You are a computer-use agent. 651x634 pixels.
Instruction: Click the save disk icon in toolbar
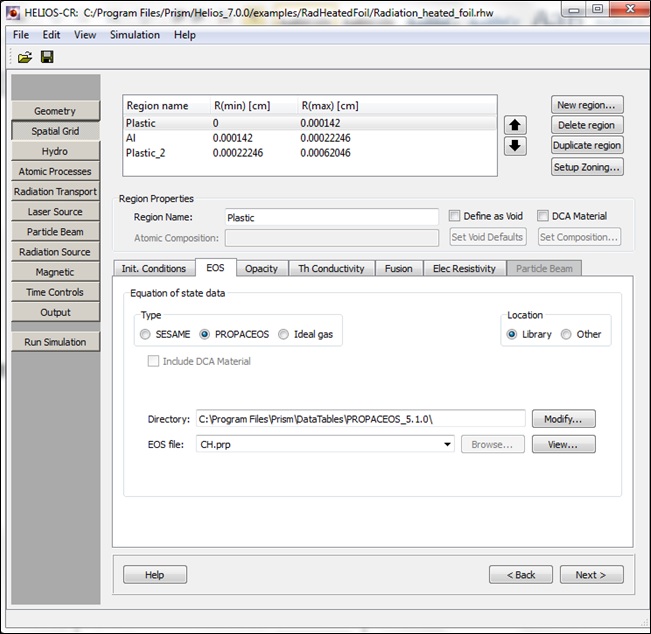click(x=46, y=57)
